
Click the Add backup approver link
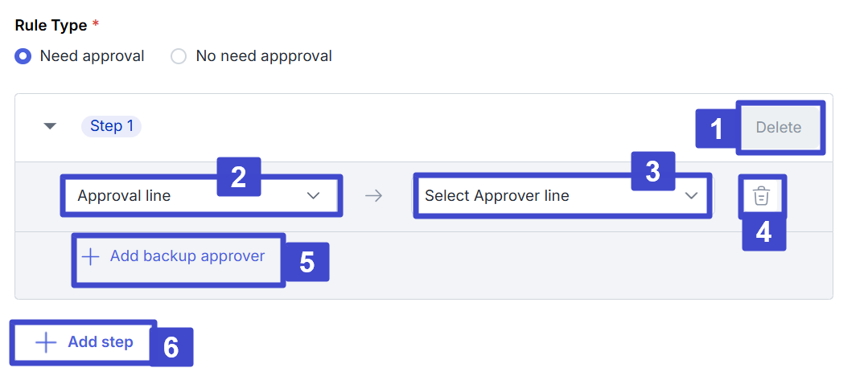pos(187,256)
